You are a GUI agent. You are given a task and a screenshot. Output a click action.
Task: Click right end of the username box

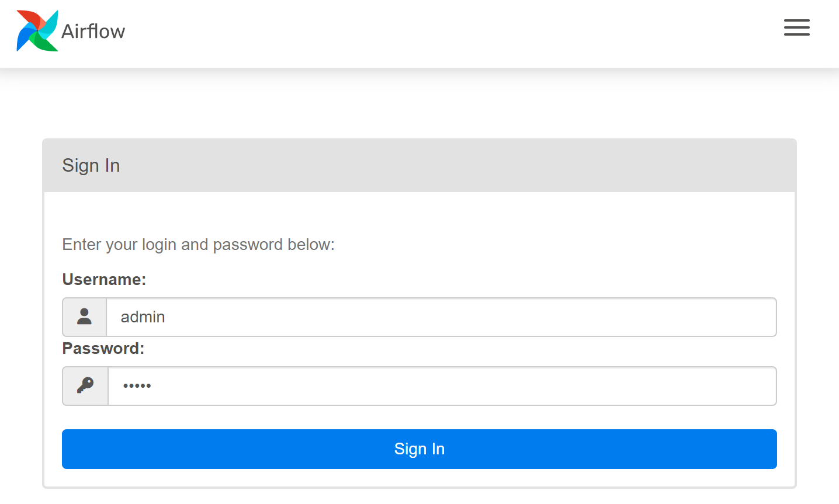click(760, 317)
